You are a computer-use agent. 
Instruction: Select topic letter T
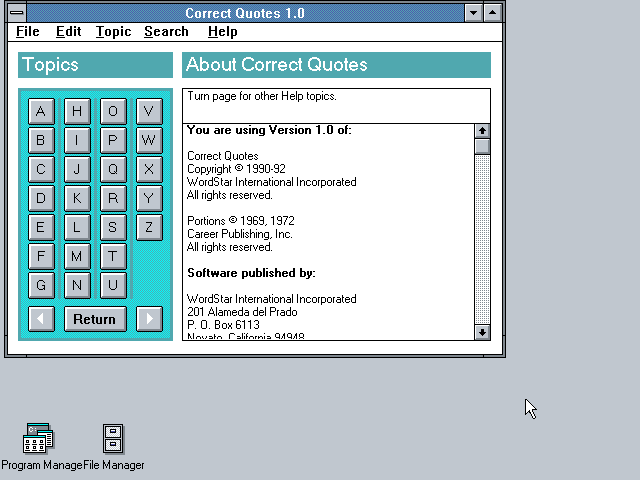pyautogui.click(x=113, y=256)
